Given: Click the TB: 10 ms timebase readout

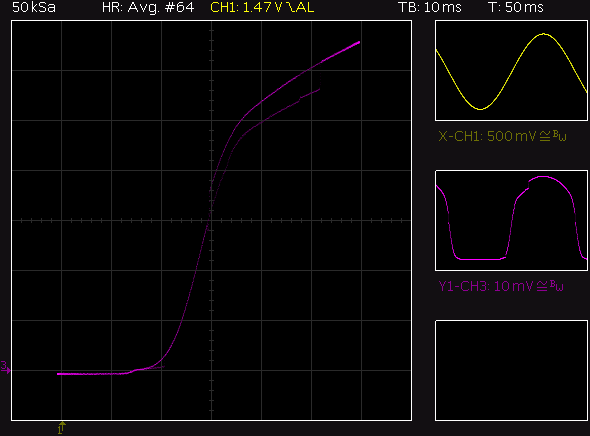Looking at the screenshot, I should click(x=430, y=7).
